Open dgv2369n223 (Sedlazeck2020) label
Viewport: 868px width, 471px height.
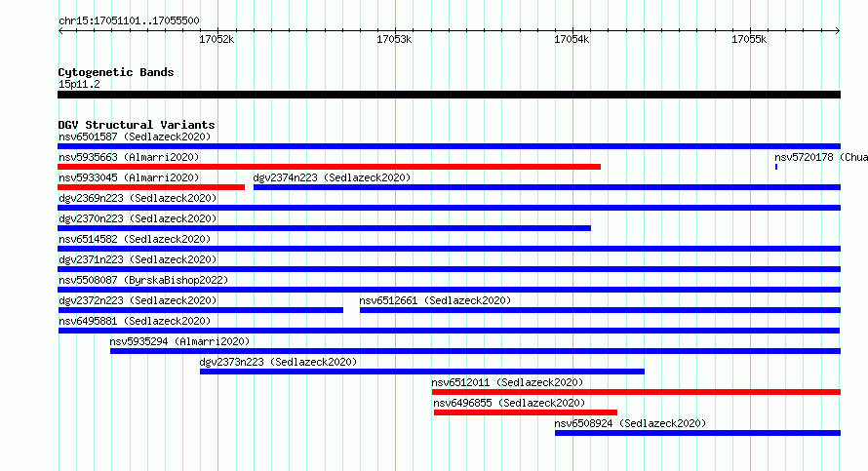(x=138, y=198)
